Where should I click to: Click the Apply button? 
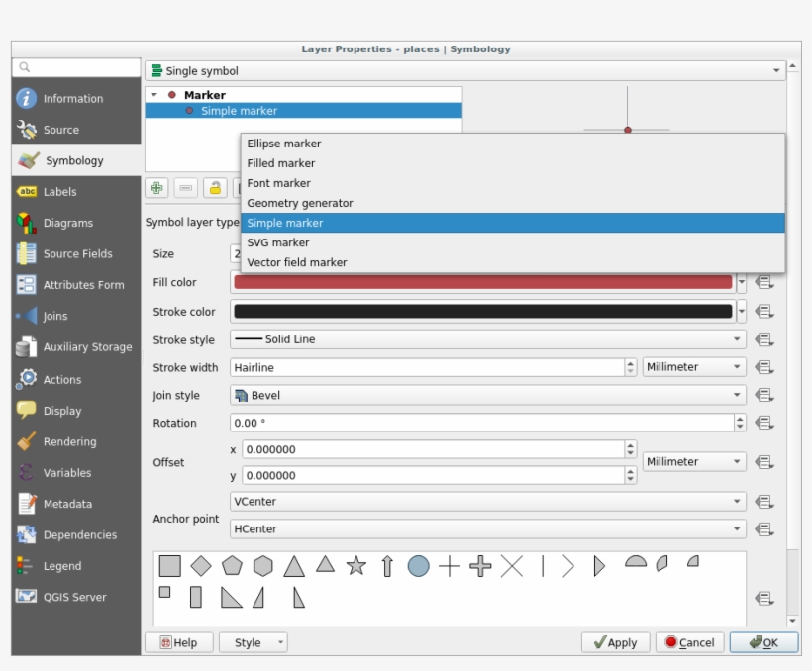pyautogui.click(x=614, y=642)
